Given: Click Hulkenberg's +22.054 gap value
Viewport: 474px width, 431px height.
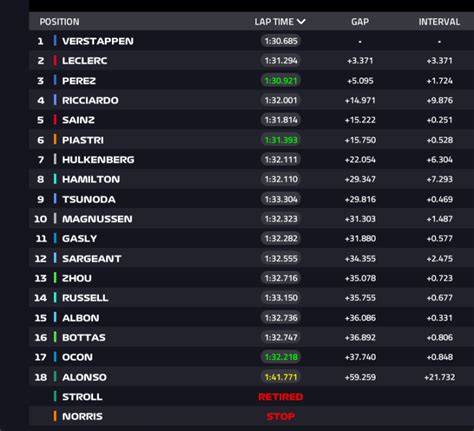Looking at the screenshot, I should [360, 160].
